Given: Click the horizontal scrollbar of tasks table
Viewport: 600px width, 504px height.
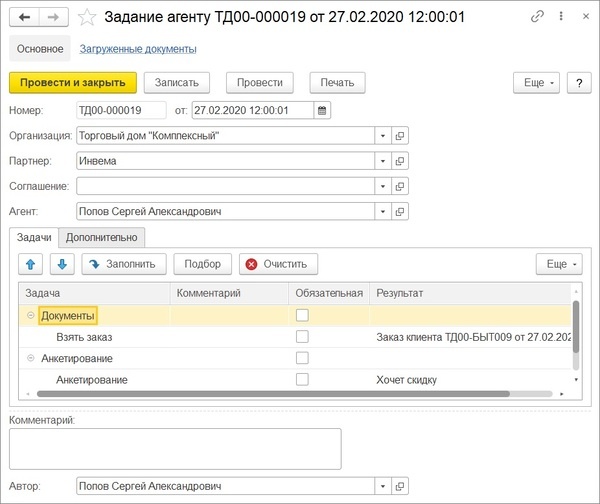Looking at the screenshot, I should point(273,394).
